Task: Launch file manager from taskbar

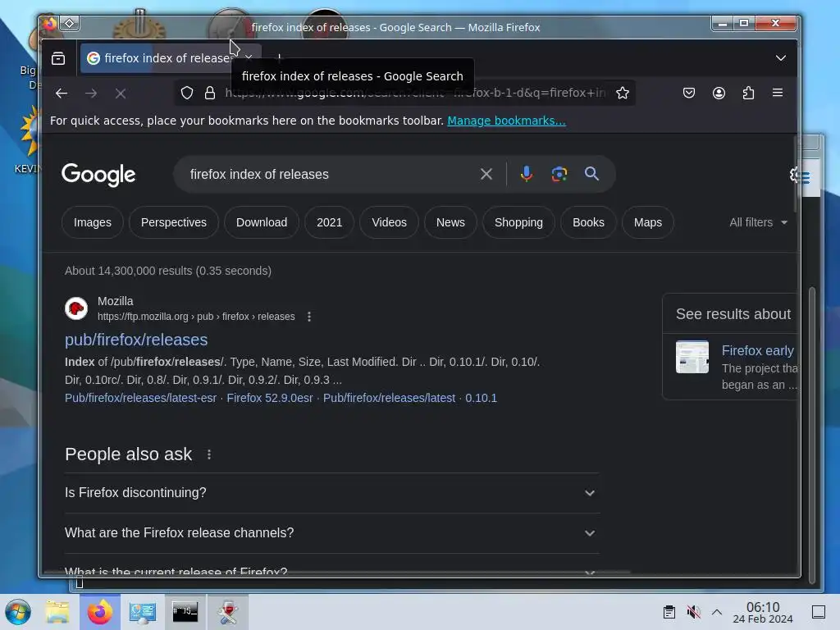Action: click(57, 612)
